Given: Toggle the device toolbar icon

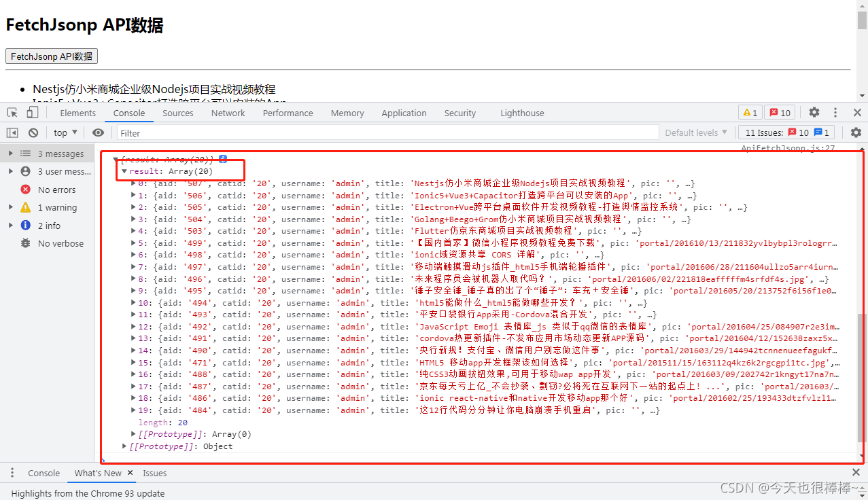Looking at the screenshot, I should click(33, 113).
